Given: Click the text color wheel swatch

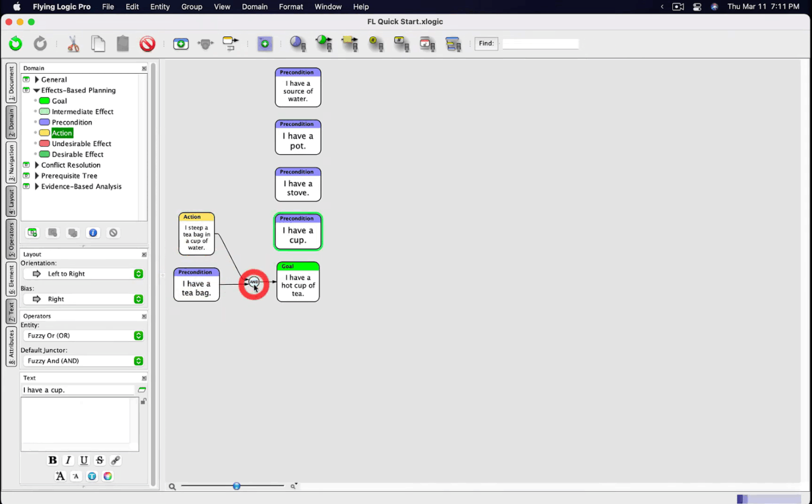Looking at the screenshot, I should (107, 476).
